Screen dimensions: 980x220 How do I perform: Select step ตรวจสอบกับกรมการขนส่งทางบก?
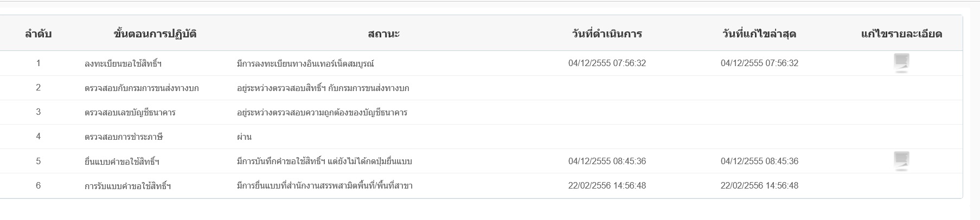142,88
